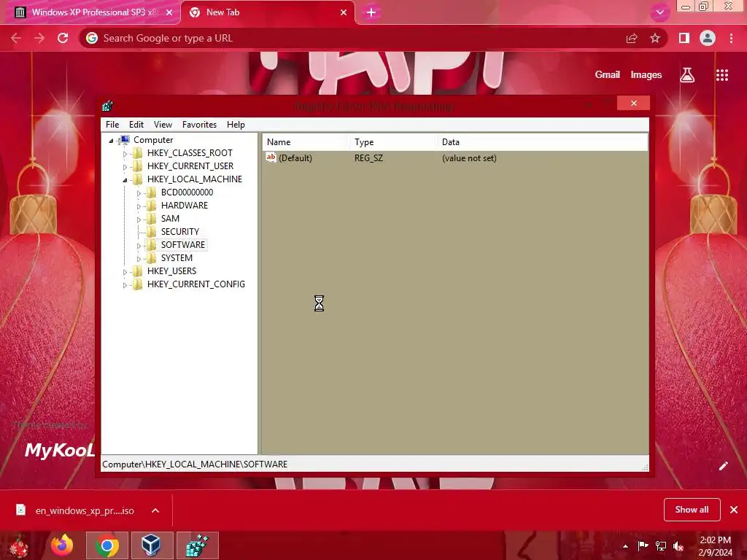The height and width of the screenshot is (560, 747).
Task: Expand the SAM key arrow
Action: (139, 219)
